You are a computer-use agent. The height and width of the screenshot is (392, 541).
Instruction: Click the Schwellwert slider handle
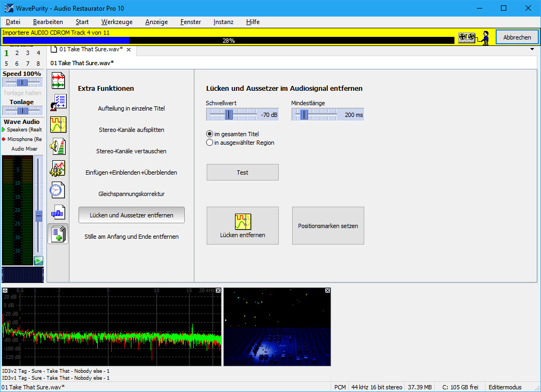pyautogui.click(x=229, y=115)
